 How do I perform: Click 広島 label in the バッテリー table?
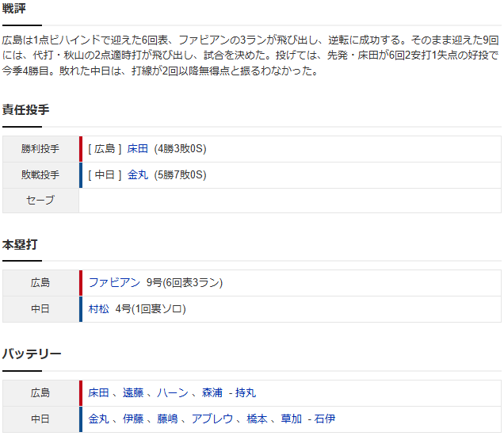click(40, 392)
